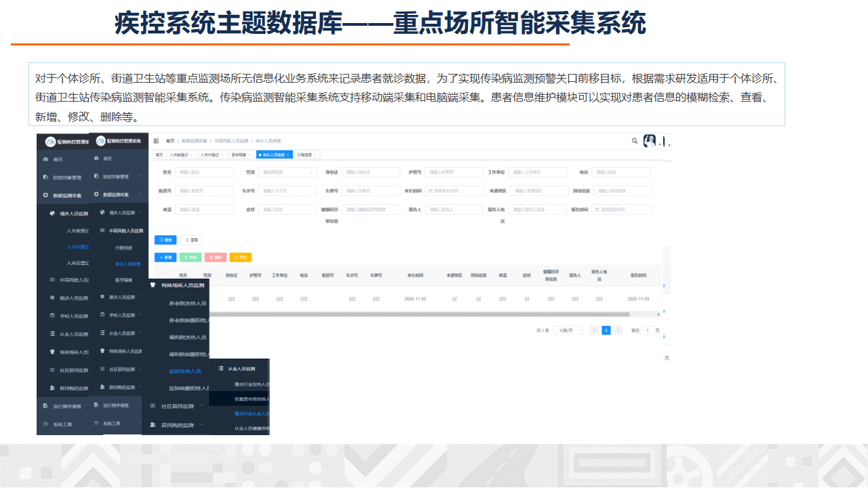The width and height of the screenshot is (868, 488).
Task: Focus the 体温 input field
Action: click(x=204, y=209)
